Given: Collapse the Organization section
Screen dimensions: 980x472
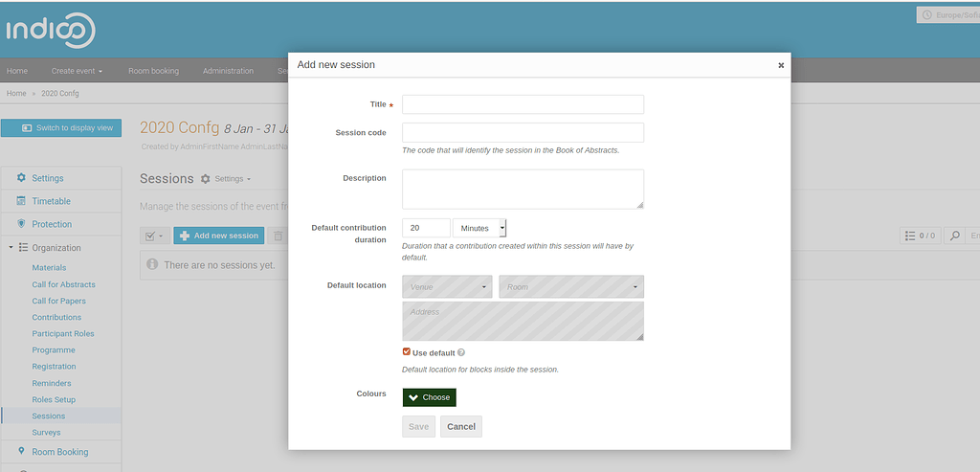Looking at the screenshot, I should tap(11, 248).
